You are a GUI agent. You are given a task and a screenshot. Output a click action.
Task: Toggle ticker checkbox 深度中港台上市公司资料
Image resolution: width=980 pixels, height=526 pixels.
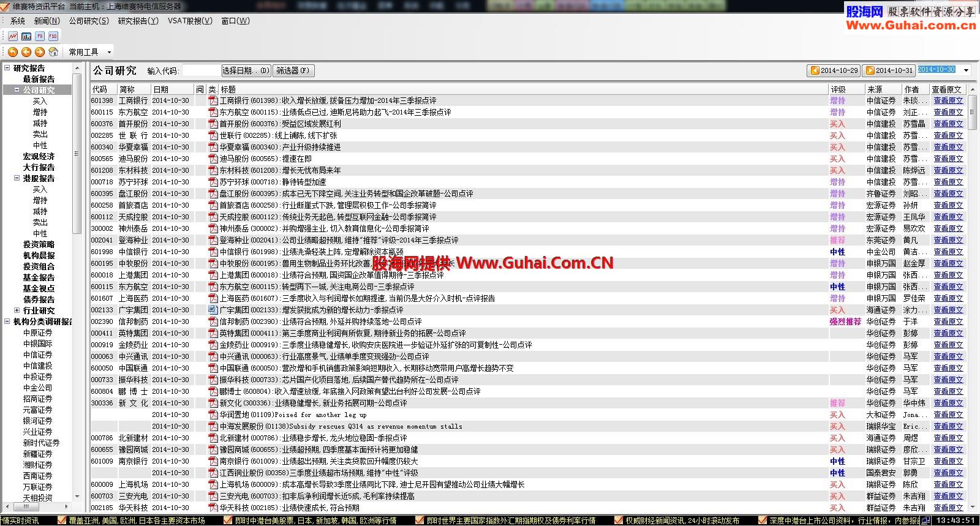pyautogui.click(x=763, y=520)
